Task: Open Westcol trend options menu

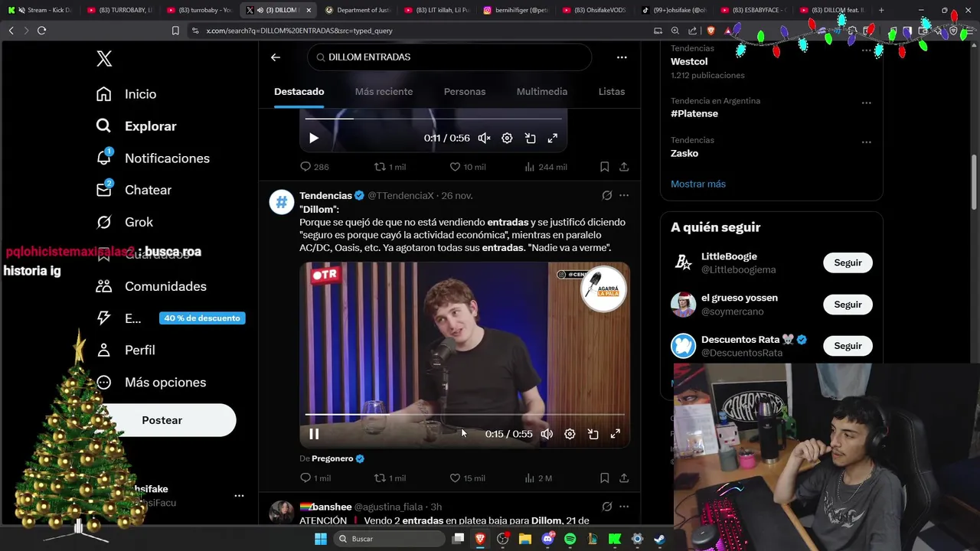Action: pos(866,51)
